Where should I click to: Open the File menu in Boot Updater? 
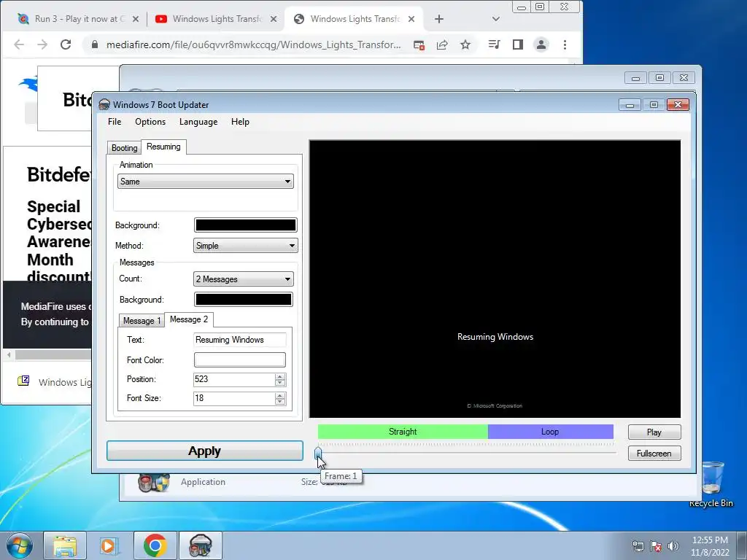tap(115, 122)
